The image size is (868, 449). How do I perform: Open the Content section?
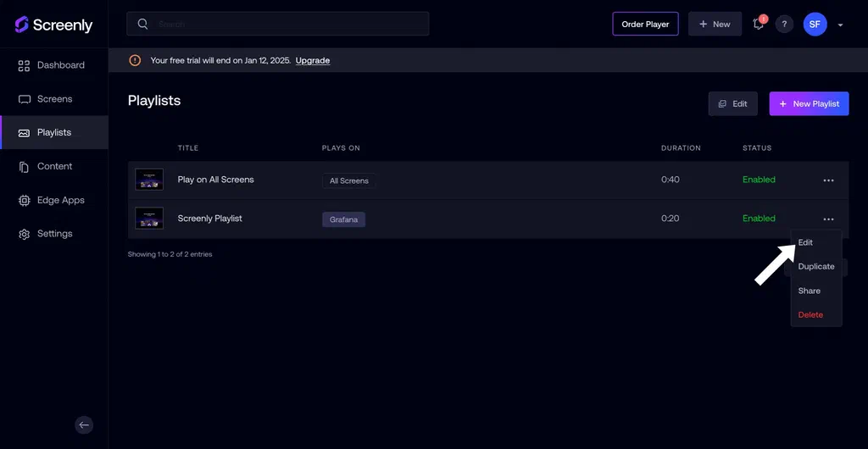pos(53,166)
